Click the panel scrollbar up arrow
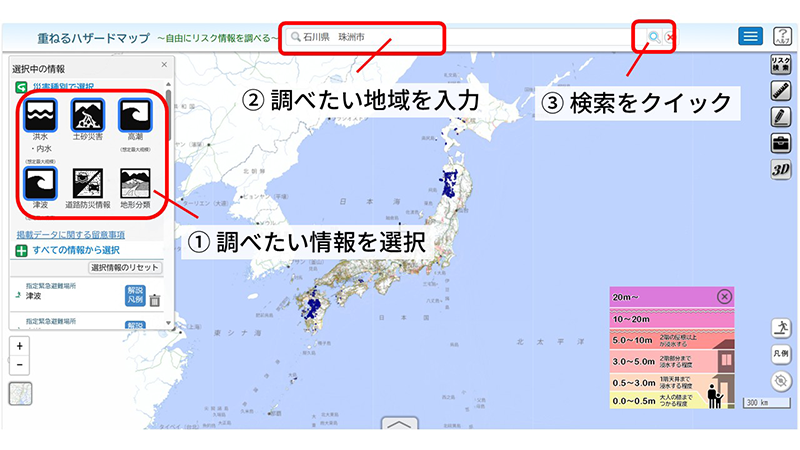This screenshot has width=800, height=450. [x=168, y=84]
